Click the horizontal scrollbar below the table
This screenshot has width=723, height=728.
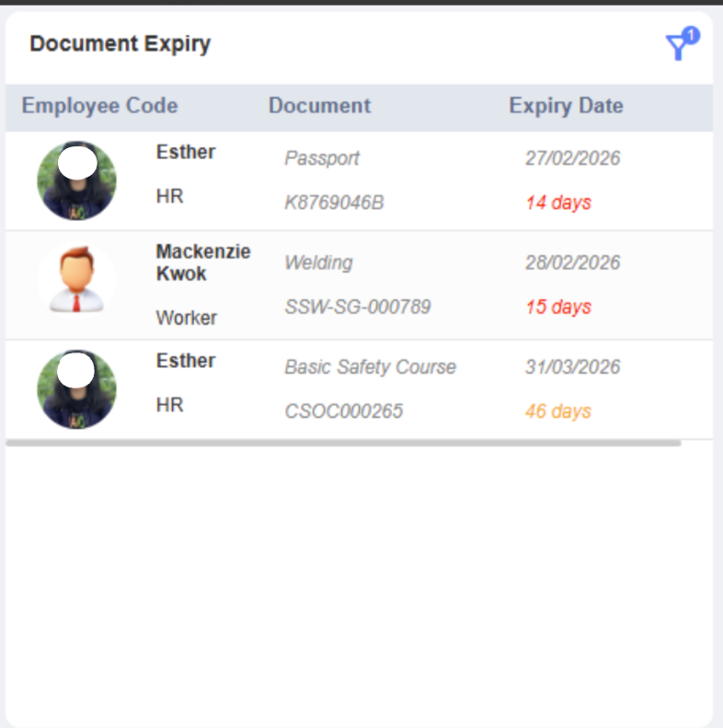point(343,443)
